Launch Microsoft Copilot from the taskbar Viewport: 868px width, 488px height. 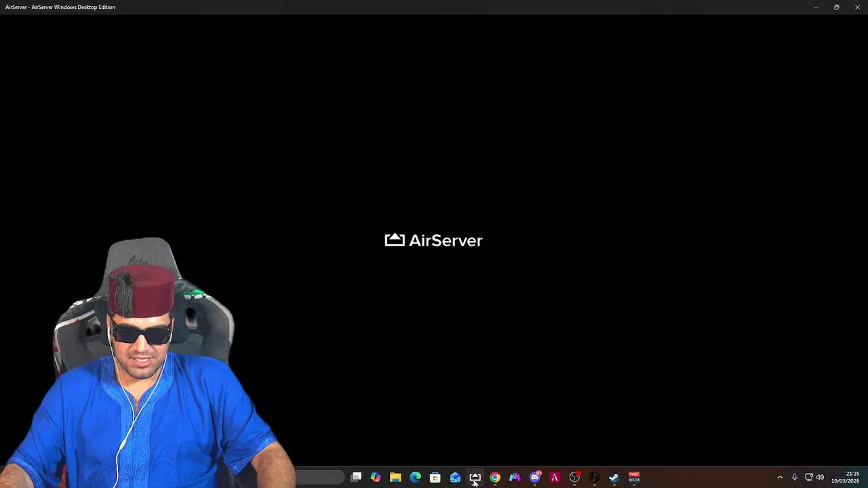pos(376,477)
